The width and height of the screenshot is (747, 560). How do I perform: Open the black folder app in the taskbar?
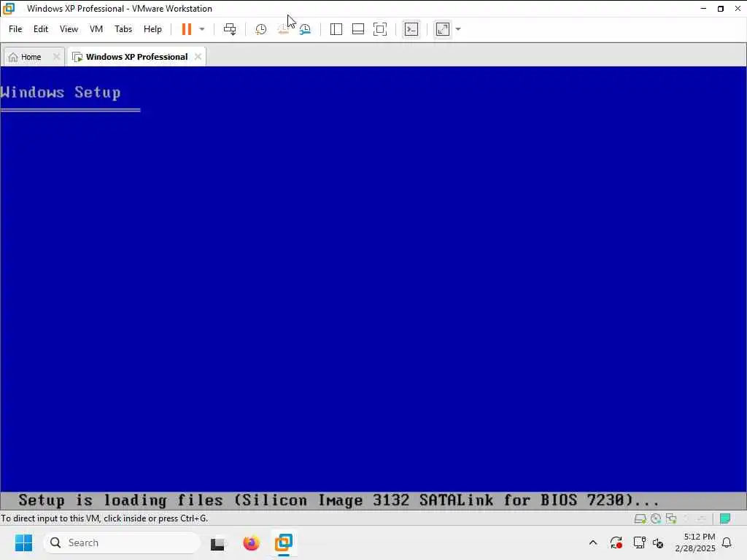coord(217,542)
